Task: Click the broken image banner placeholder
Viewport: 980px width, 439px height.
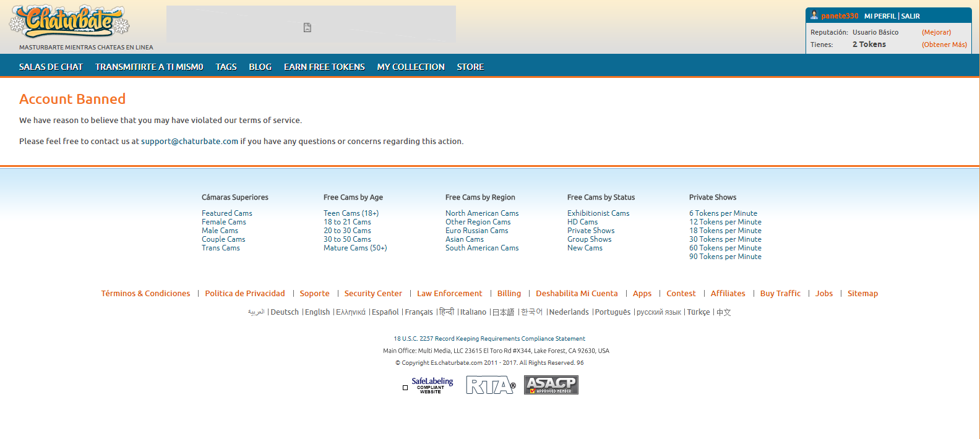Action: tap(307, 27)
